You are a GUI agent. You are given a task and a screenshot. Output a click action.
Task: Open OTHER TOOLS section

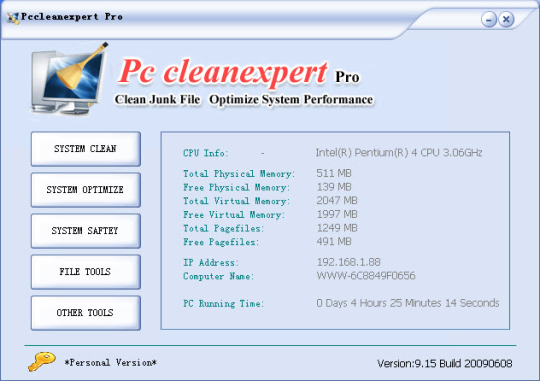pos(86,313)
